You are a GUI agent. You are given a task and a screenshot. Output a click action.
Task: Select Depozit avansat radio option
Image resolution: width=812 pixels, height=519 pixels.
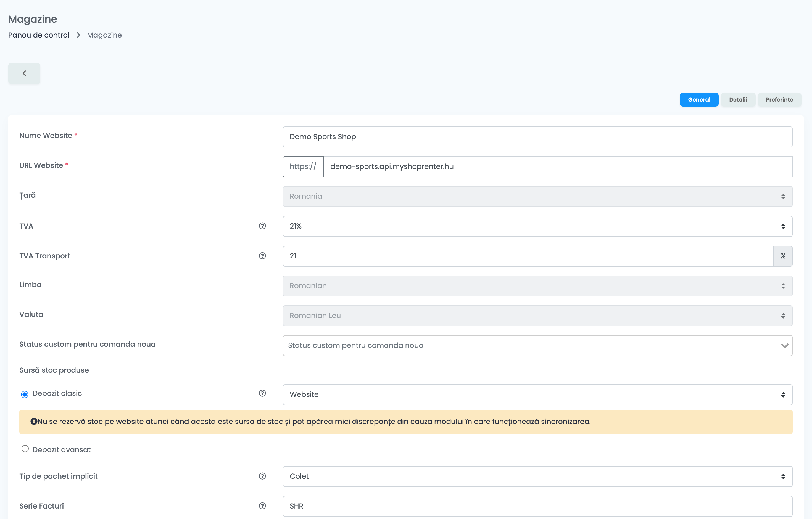click(x=25, y=449)
